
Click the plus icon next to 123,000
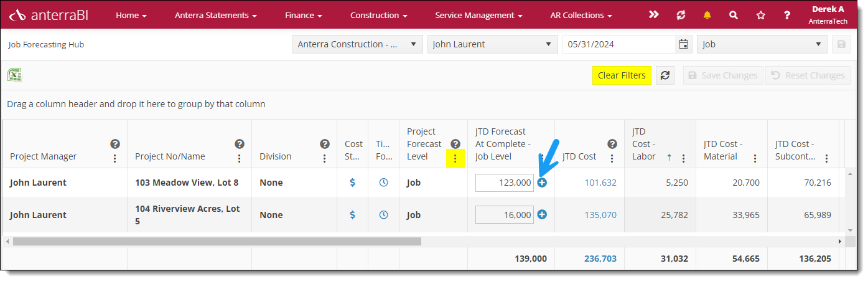[x=542, y=183]
